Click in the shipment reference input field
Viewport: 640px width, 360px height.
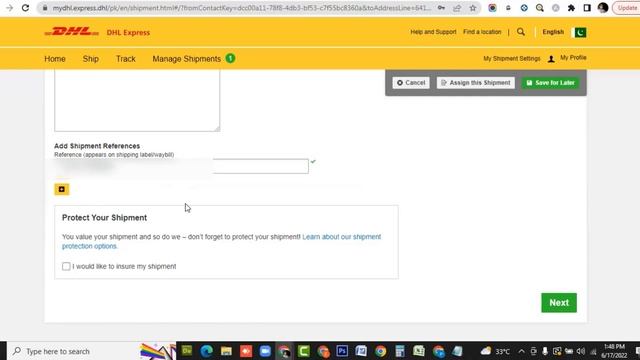click(x=181, y=166)
